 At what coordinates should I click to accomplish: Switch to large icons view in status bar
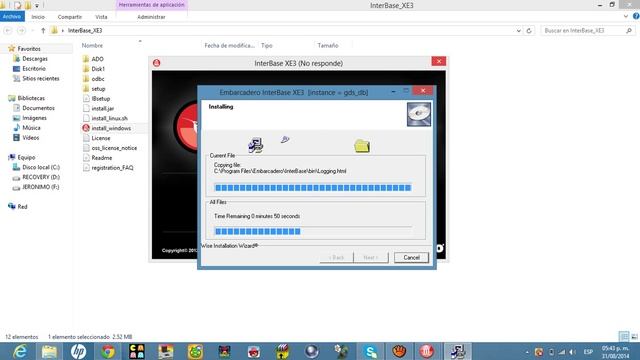pyautogui.click(x=634, y=337)
